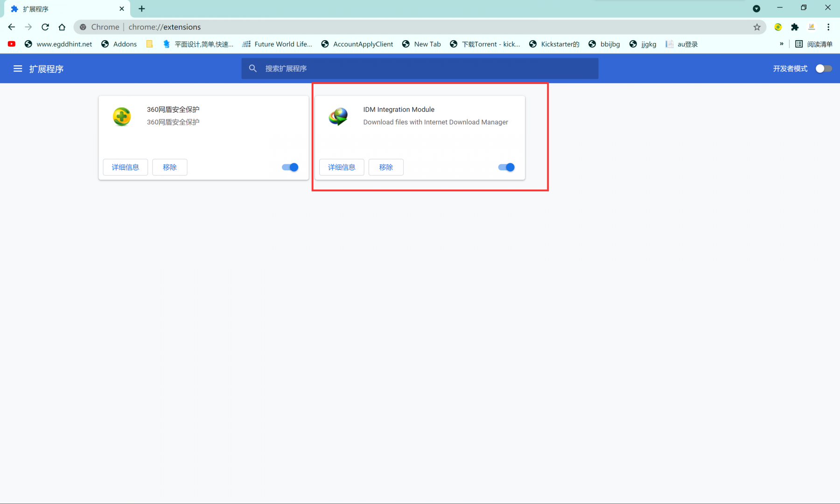Open 详细信息 for 360网盾安全保护

click(126, 167)
